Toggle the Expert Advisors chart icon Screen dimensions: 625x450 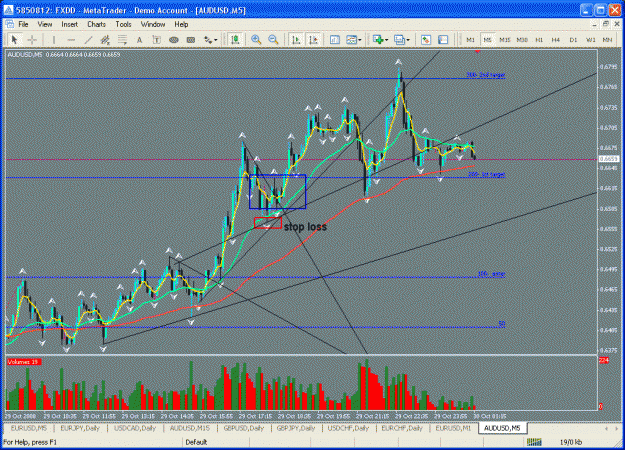click(236, 39)
